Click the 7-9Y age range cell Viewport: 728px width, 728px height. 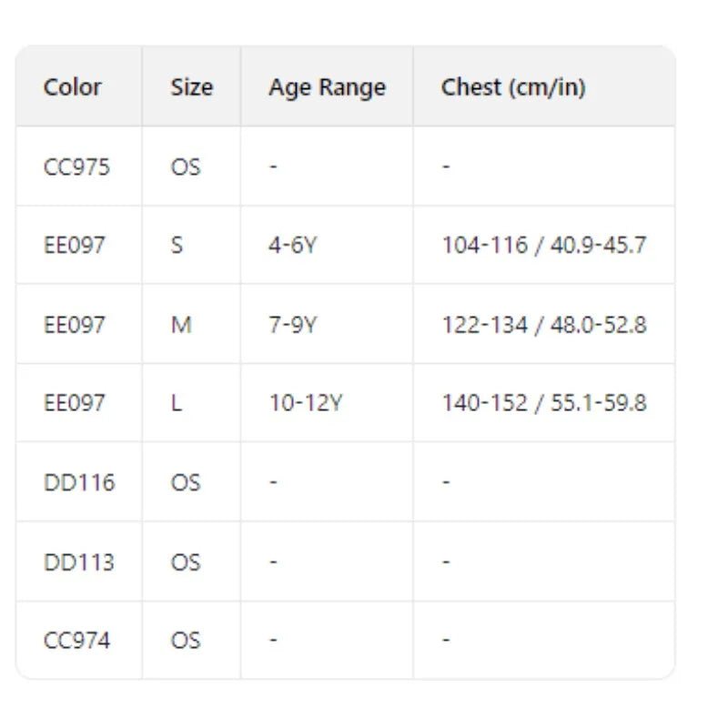[292, 325]
